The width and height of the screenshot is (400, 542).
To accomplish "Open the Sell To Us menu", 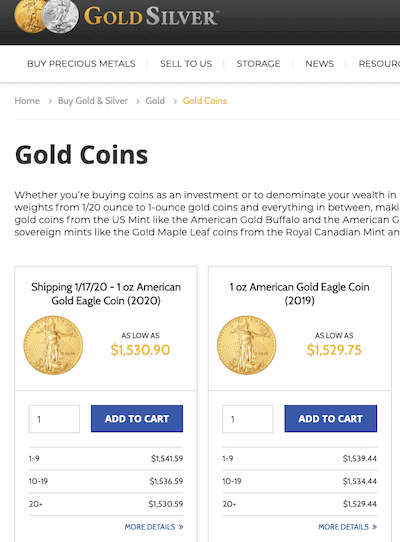I will click(x=186, y=64).
